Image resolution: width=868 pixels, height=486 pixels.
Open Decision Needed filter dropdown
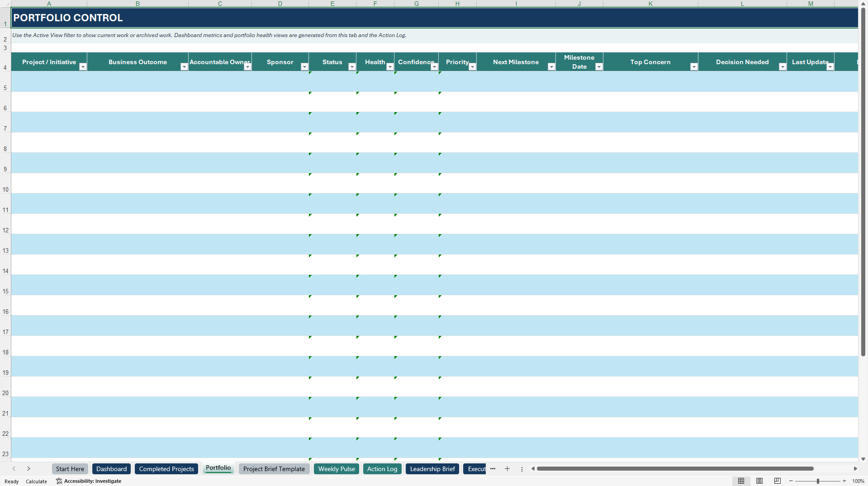pyautogui.click(x=783, y=67)
